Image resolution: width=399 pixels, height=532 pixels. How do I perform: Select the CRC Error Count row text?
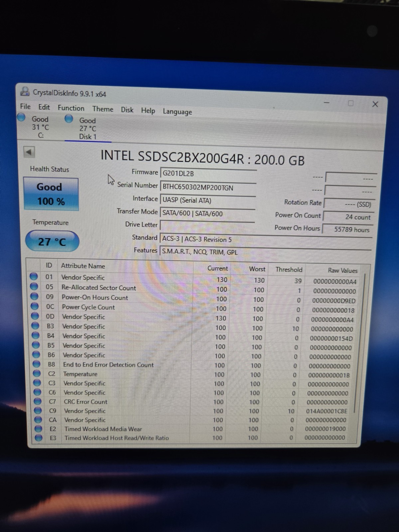(85, 402)
